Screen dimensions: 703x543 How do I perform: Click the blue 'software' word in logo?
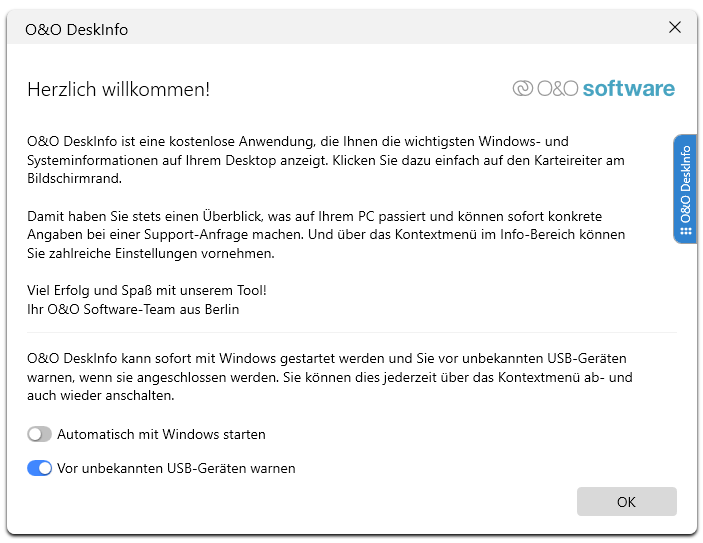coord(629,88)
